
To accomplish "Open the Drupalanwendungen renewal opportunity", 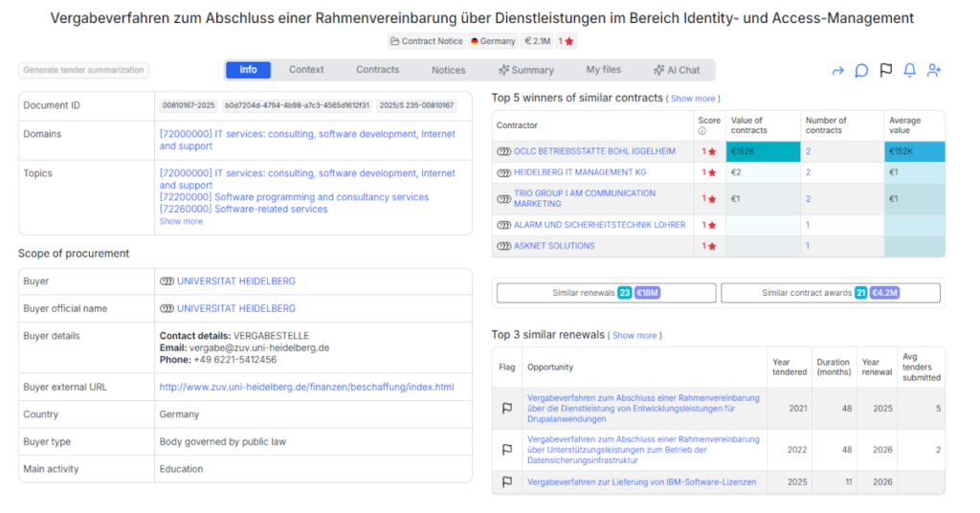I will click(643, 409).
